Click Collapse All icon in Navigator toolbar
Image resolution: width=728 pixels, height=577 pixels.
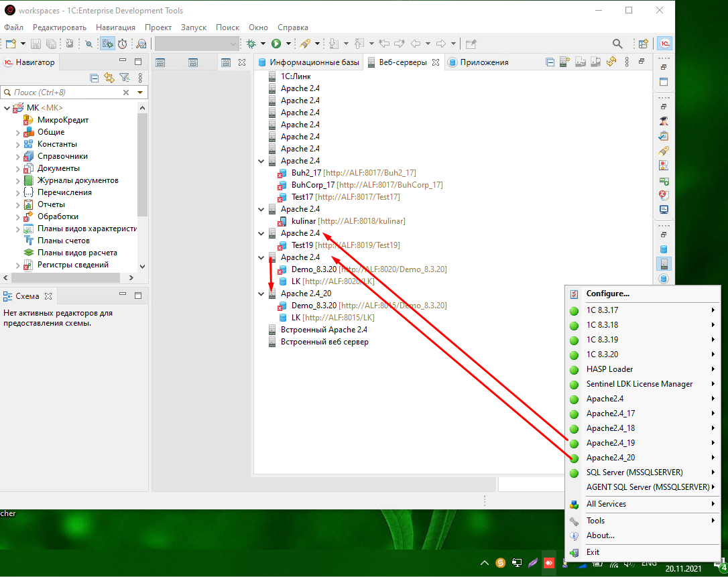pos(95,78)
